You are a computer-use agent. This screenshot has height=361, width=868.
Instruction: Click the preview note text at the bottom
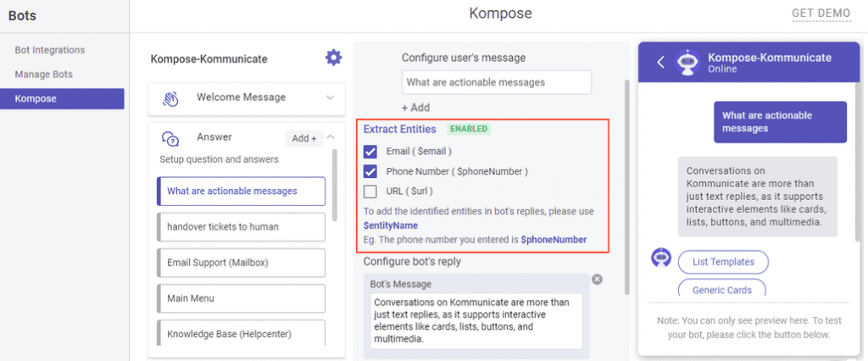coord(748,328)
